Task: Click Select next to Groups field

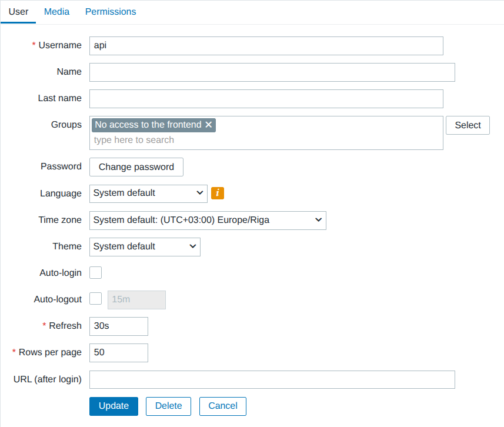Action: click(x=468, y=125)
